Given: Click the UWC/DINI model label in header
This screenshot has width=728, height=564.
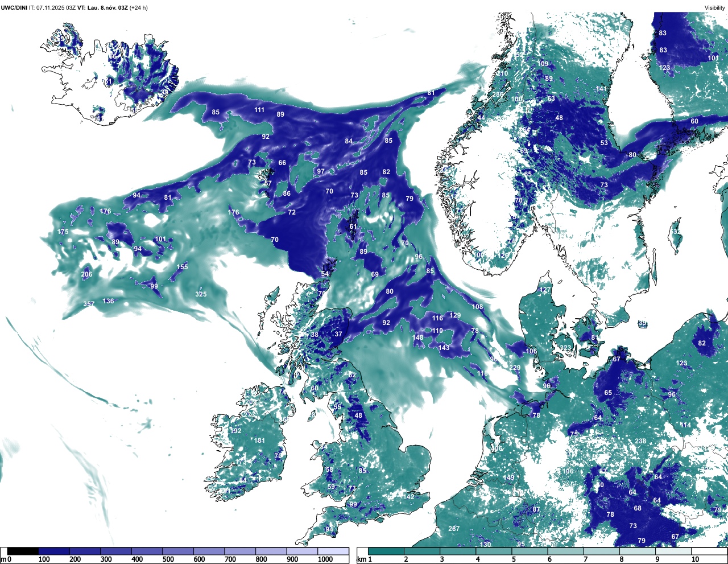Looking at the screenshot, I should (14, 7).
